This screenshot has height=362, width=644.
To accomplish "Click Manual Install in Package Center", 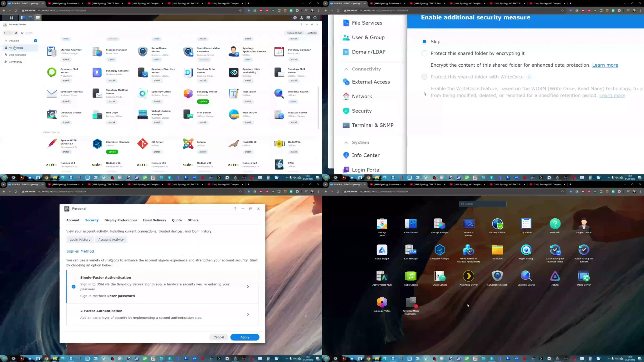I will coord(294,33).
